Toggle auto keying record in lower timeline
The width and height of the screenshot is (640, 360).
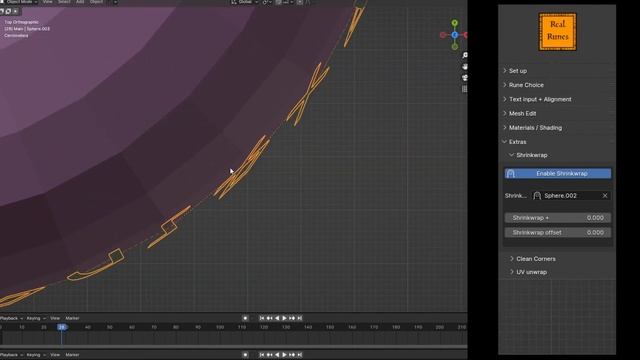[245, 355]
